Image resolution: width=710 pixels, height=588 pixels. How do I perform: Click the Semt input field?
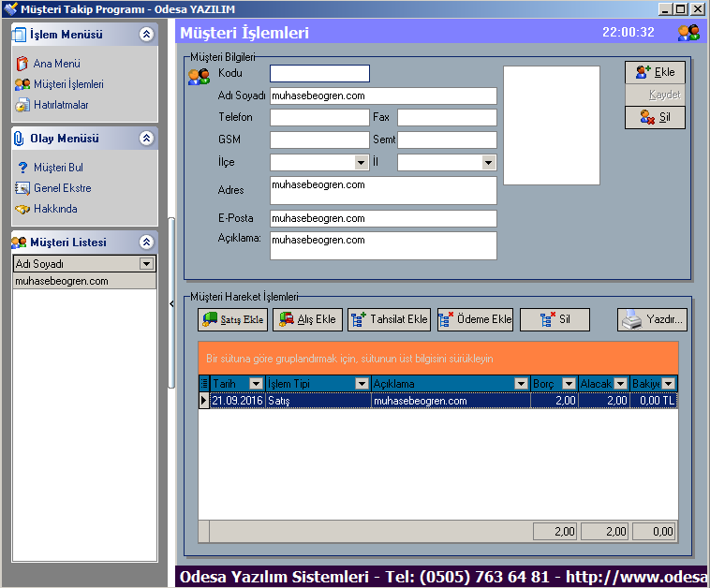click(x=447, y=140)
